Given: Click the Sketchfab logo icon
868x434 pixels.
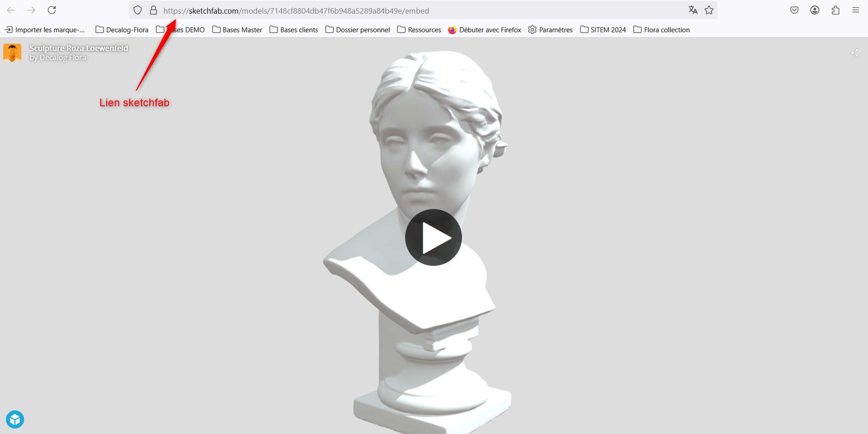Looking at the screenshot, I should coord(15,419).
